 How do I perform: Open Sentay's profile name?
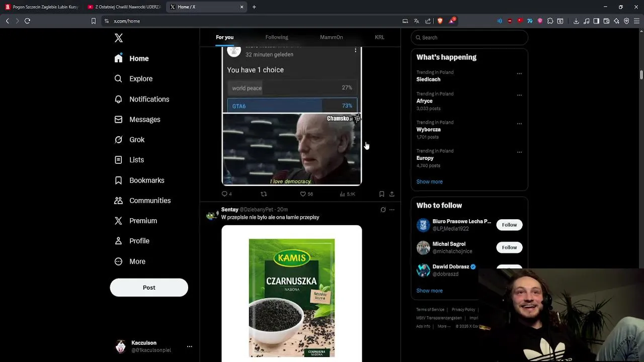pos(230,210)
